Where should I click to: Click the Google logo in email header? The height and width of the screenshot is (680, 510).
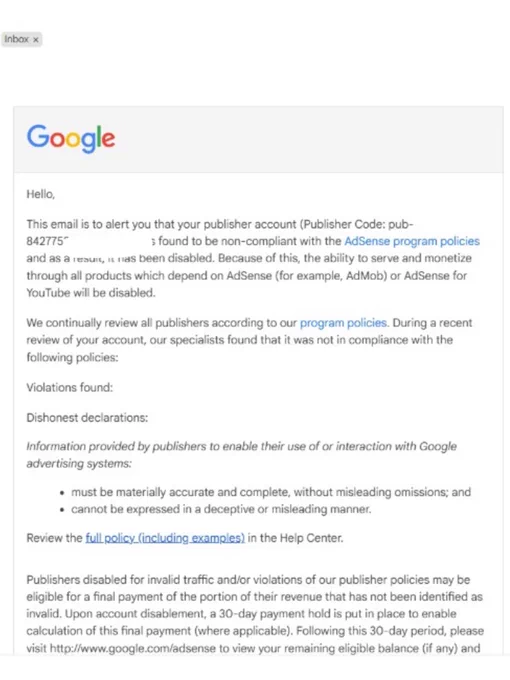pos(71,138)
